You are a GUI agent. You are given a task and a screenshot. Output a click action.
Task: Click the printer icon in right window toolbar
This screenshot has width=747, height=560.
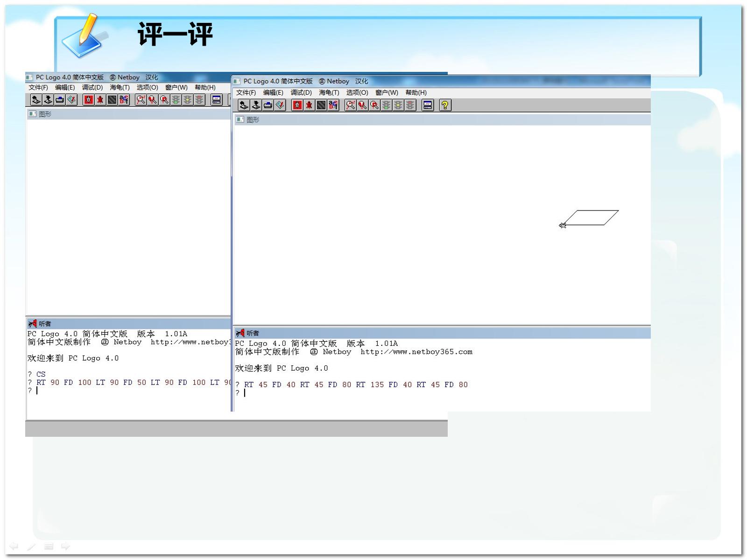[x=268, y=105]
